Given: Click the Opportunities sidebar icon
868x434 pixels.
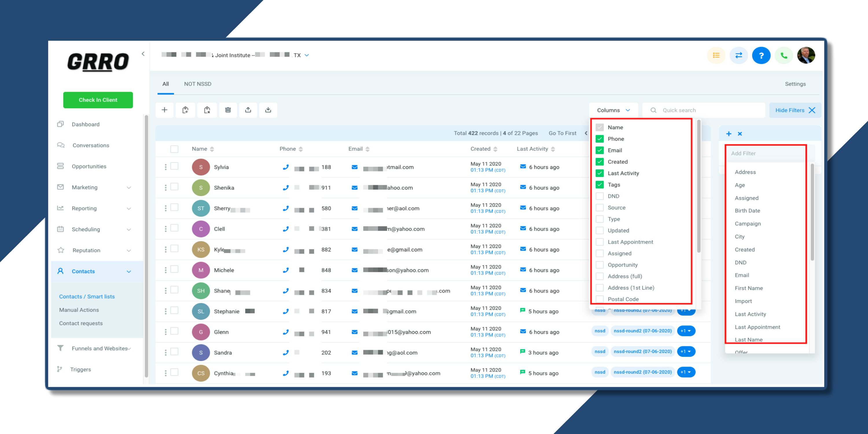Looking at the screenshot, I should 60,166.
